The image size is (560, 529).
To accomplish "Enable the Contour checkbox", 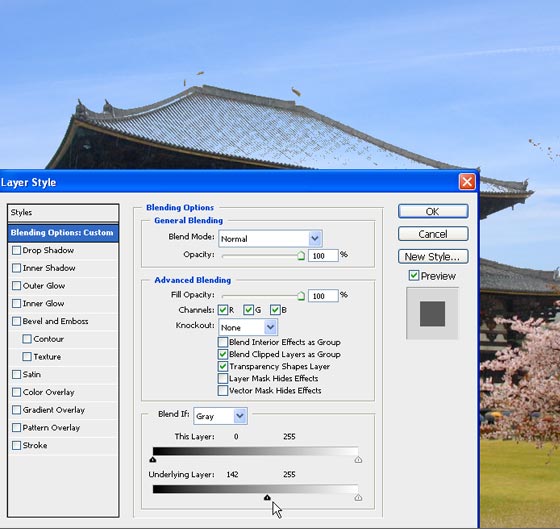I will tap(27, 339).
